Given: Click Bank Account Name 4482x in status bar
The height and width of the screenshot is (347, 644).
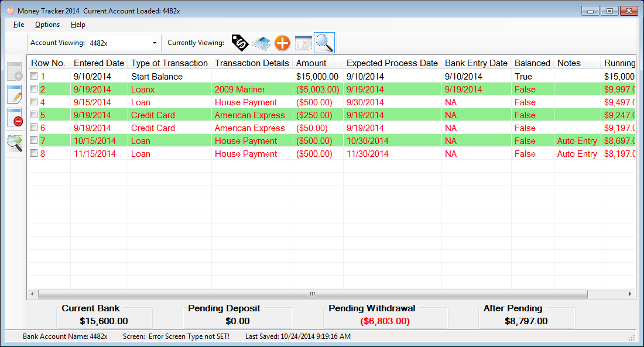Looking at the screenshot, I should tap(65, 336).
